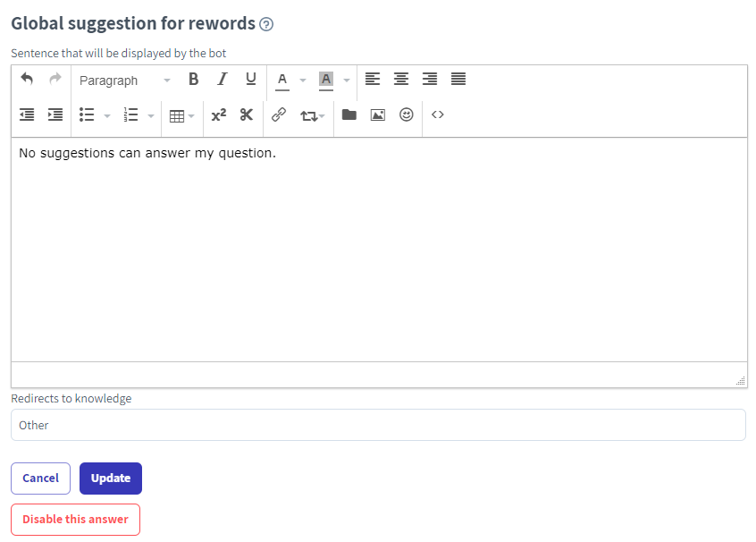Click the Redirects to knowledge field
756x542 pixels.
(x=378, y=425)
